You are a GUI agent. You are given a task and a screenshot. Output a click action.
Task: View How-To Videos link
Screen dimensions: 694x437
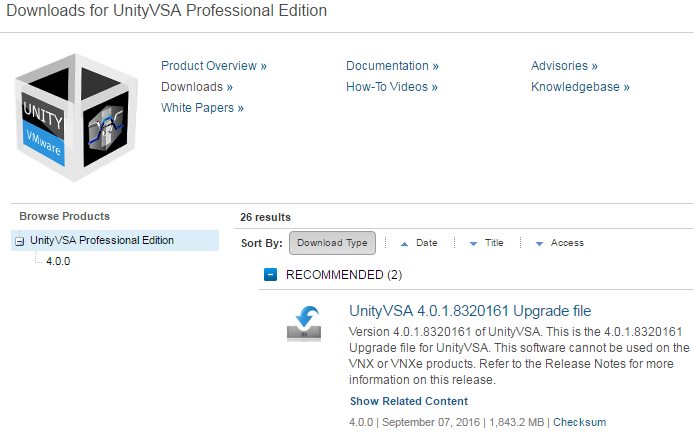pos(393,87)
